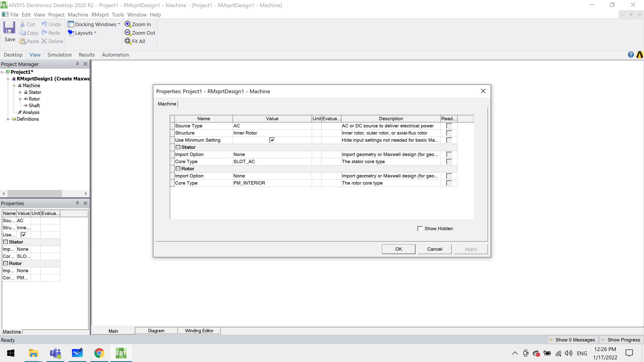The image size is (644, 362).
Task: Open the Machine menu
Action: [x=78, y=15]
